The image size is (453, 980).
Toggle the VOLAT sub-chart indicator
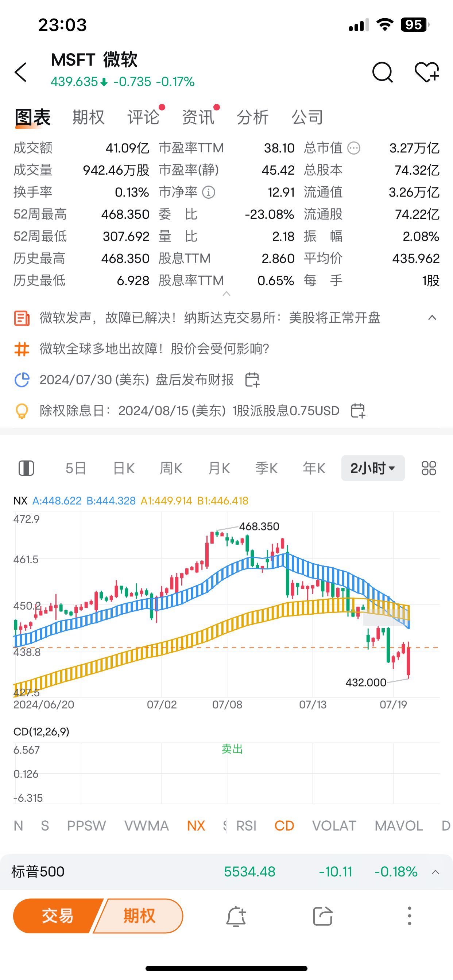pos(334,825)
